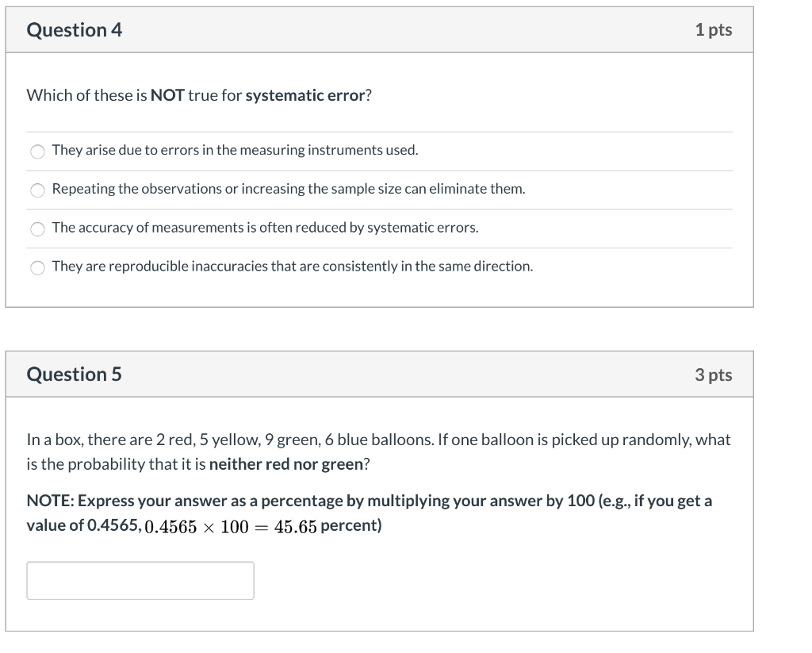The height and width of the screenshot is (653, 812).
Task: Click the answer label 'They arise due to errors in the measuring instruments used'
Action: coord(235,150)
